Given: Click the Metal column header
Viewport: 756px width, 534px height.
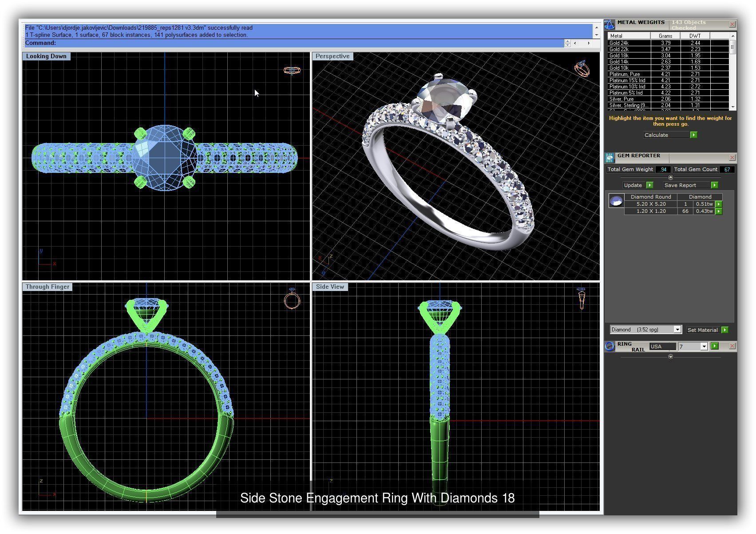Looking at the screenshot, I should click(629, 36).
